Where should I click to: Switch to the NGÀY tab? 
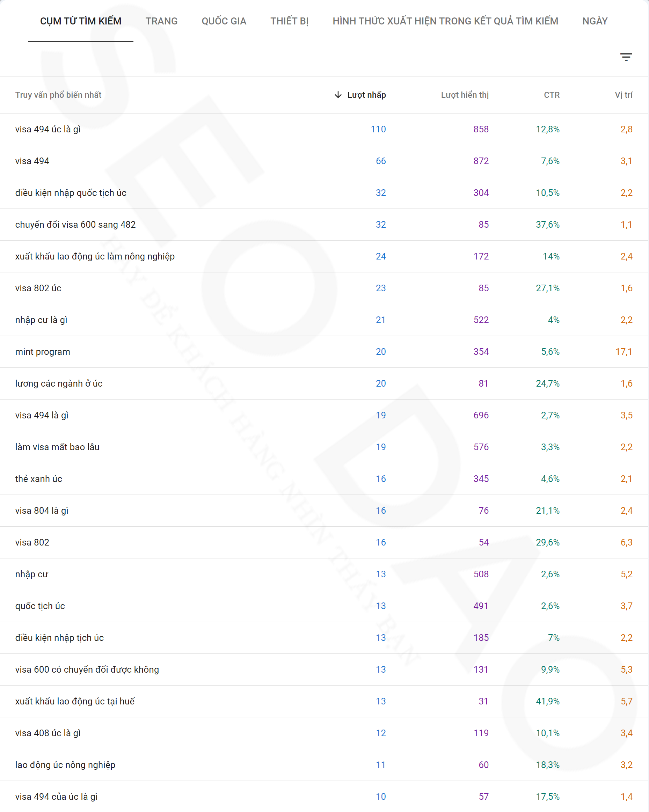coord(595,21)
